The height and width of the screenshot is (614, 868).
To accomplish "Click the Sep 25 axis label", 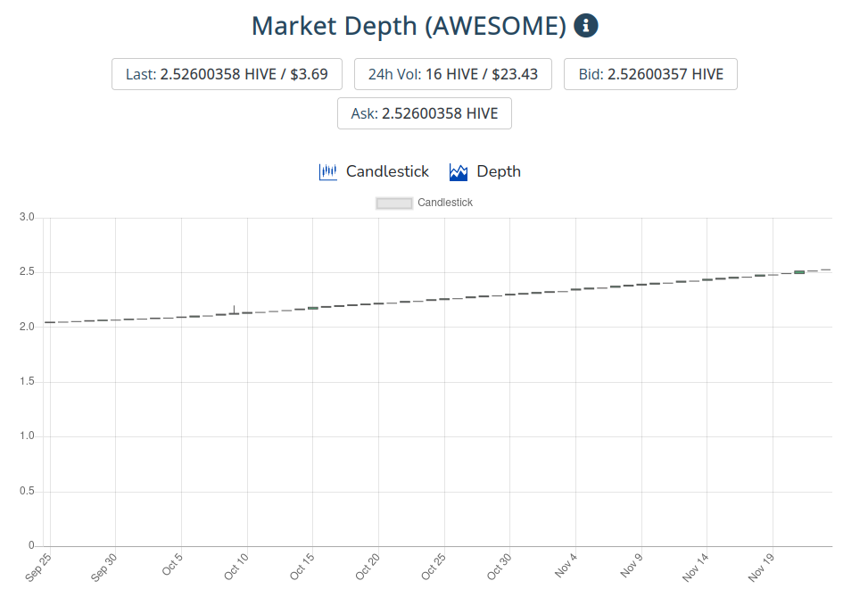I will pos(38,568).
